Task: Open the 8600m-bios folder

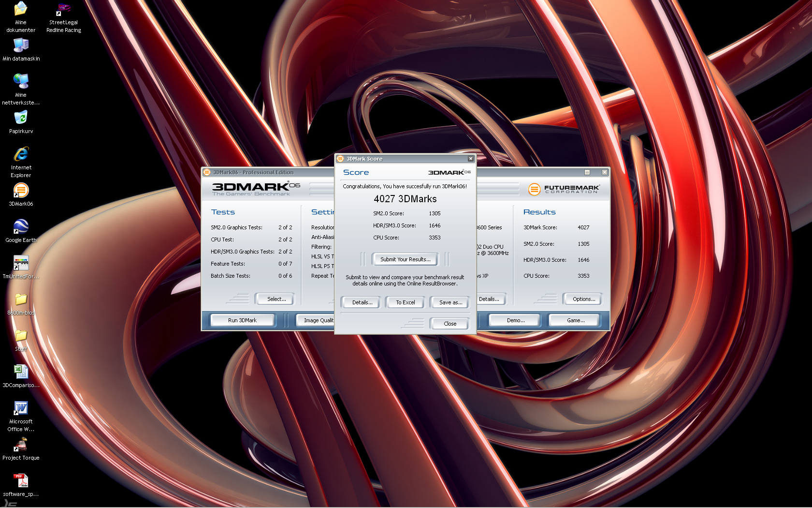Action: coord(21,304)
